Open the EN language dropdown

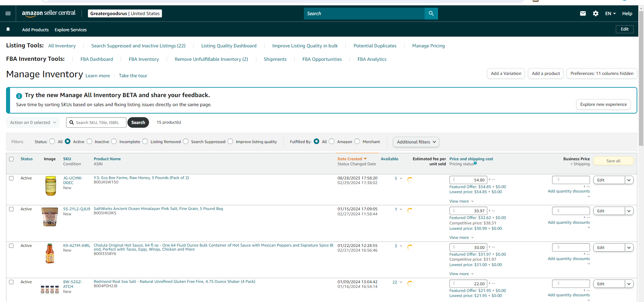pyautogui.click(x=610, y=13)
